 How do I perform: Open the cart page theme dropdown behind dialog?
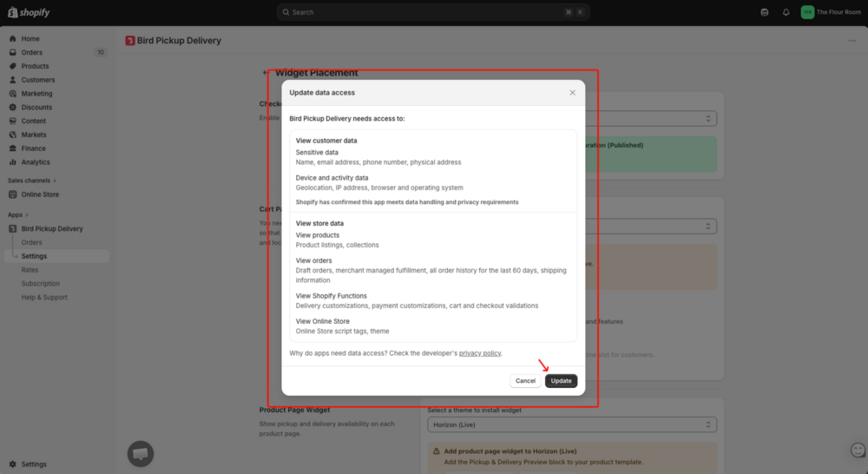point(651,226)
